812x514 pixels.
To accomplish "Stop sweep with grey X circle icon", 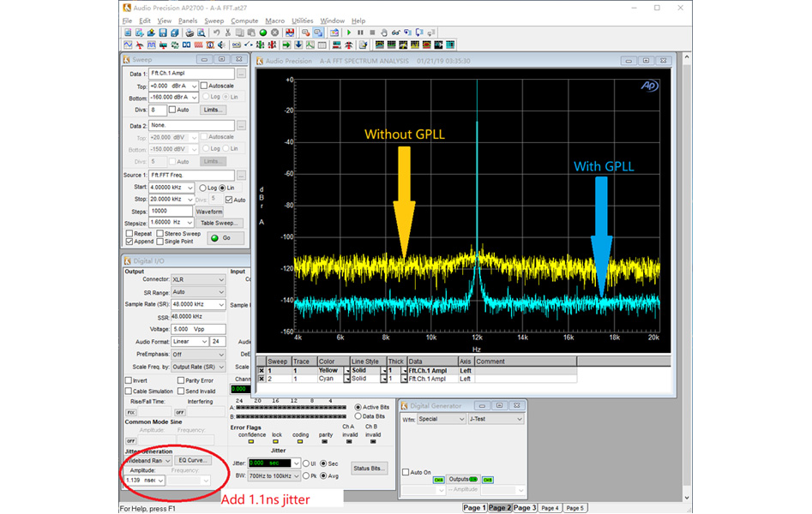I will point(274,33).
